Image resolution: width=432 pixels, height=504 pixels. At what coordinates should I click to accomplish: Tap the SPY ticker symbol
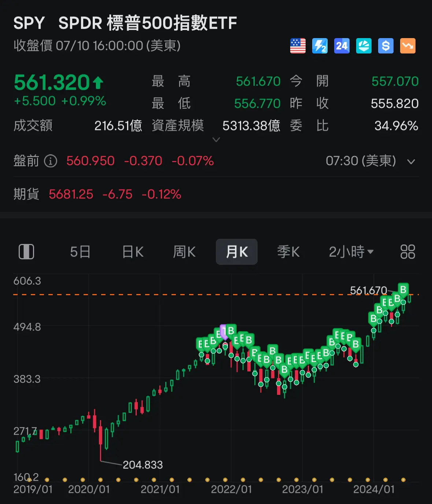pos(29,23)
